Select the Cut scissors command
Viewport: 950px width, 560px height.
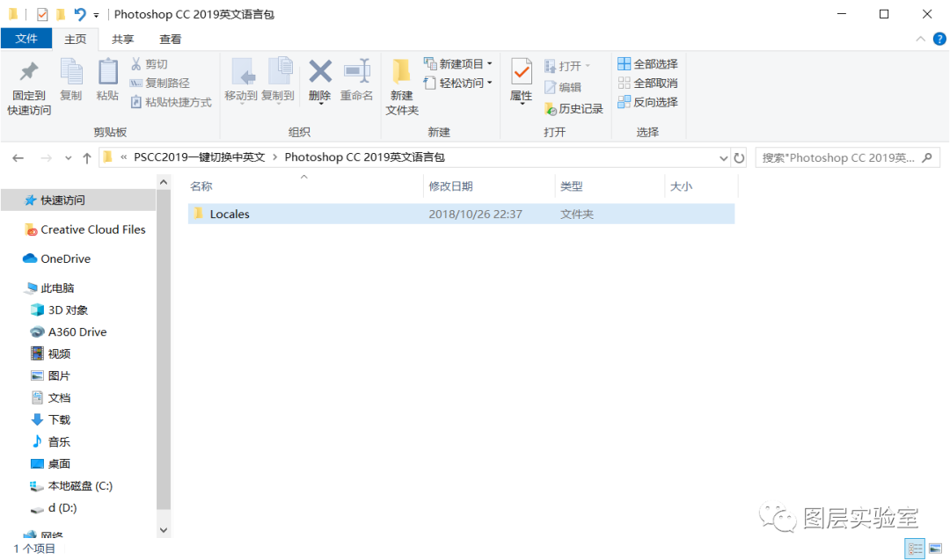coord(149,64)
